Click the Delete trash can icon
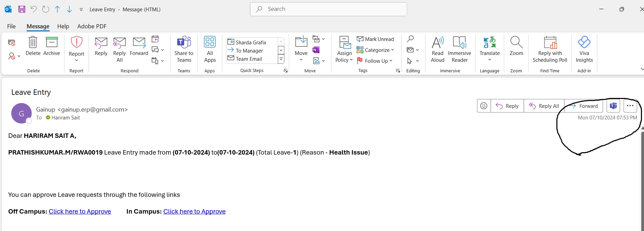The height and width of the screenshot is (231, 644). coord(33,42)
